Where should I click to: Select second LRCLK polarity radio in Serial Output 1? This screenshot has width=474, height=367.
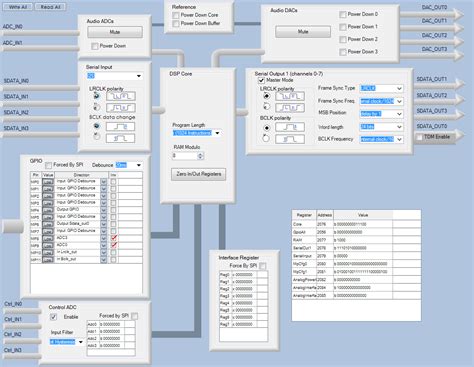tap(266, 107)
